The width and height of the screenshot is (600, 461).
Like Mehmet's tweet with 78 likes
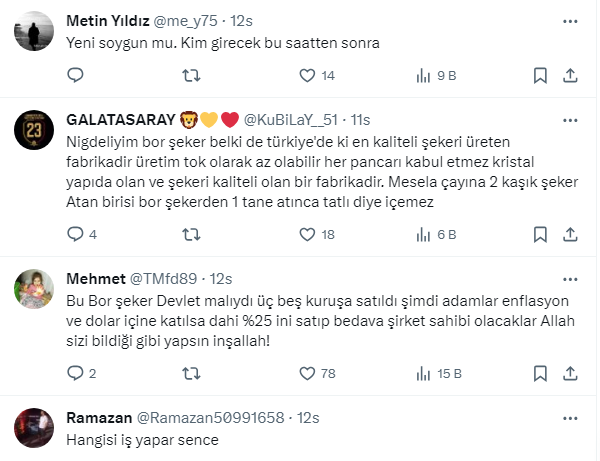pos(308,374)
